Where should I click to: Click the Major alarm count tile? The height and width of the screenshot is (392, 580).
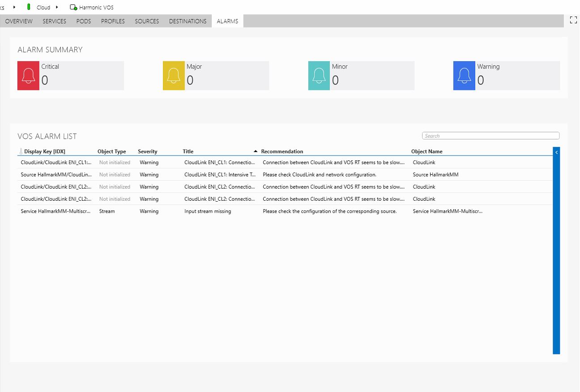point(216,76)
